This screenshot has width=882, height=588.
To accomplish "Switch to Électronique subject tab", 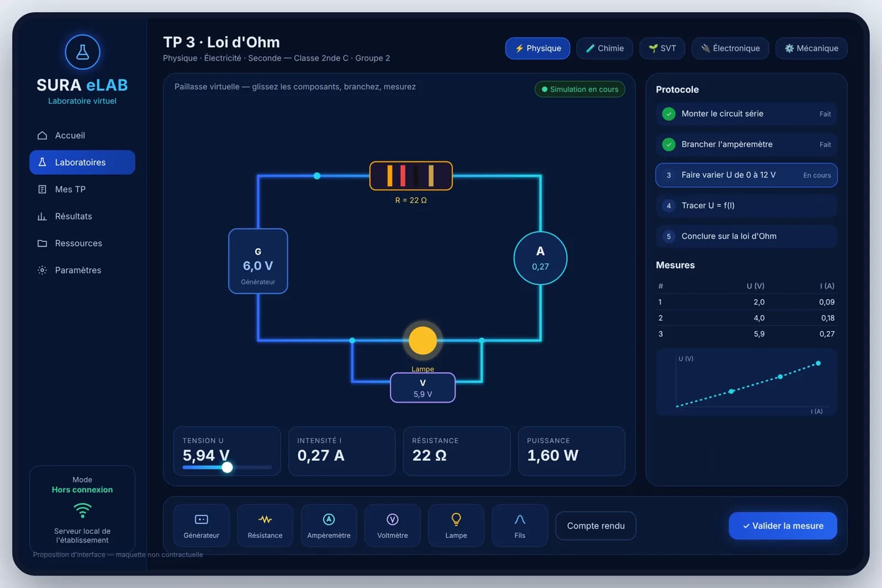I will tap(730, 48).
